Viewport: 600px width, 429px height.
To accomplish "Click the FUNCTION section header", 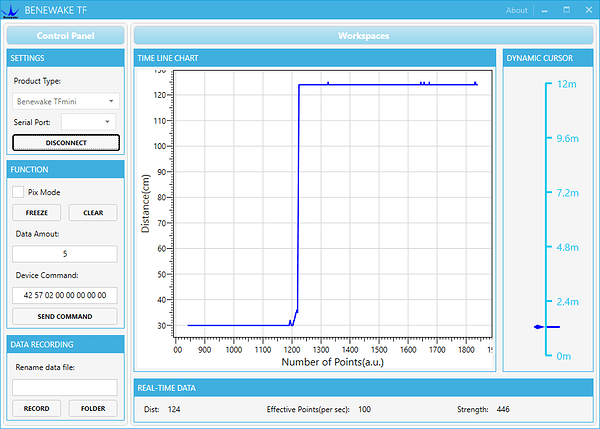I will (x=65, y=170).
